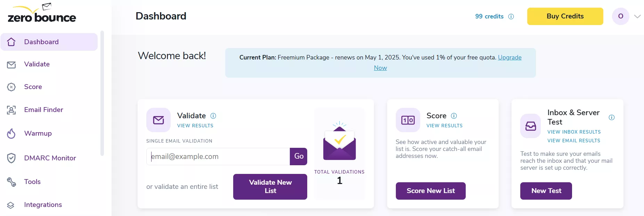Open the Integrations layers icon
The width and height of the screenshot is (644, 216).
11,205
